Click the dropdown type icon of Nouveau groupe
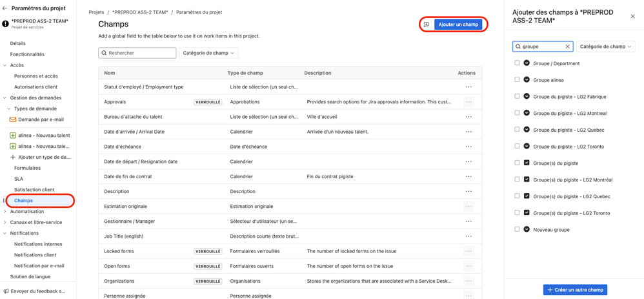Image resolution: width=644 pixels, height=299 pixels. 527,229
